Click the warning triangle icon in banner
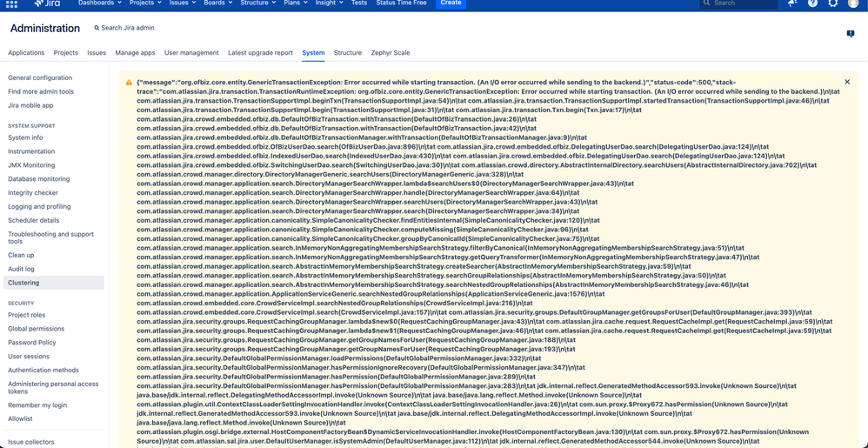Viewport: 868px width, 448px height. click(x=129, y=82)
